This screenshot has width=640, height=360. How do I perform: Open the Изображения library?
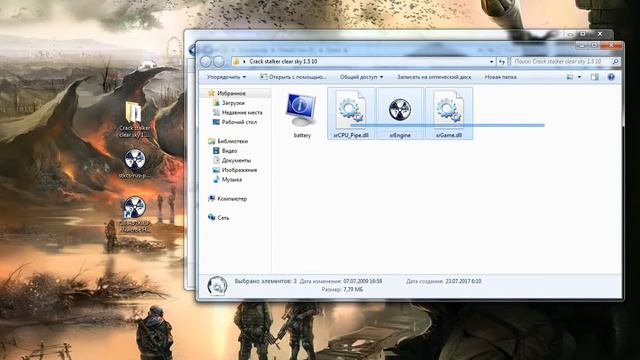tap(239, 170)
